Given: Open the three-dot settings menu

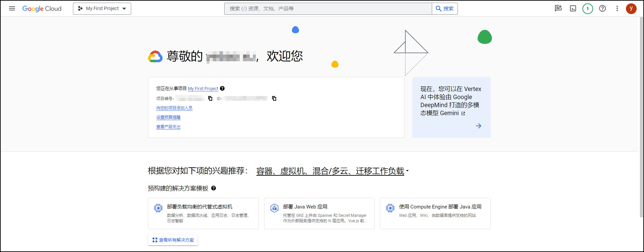Looking at the screenshot, I should (617, 9).
